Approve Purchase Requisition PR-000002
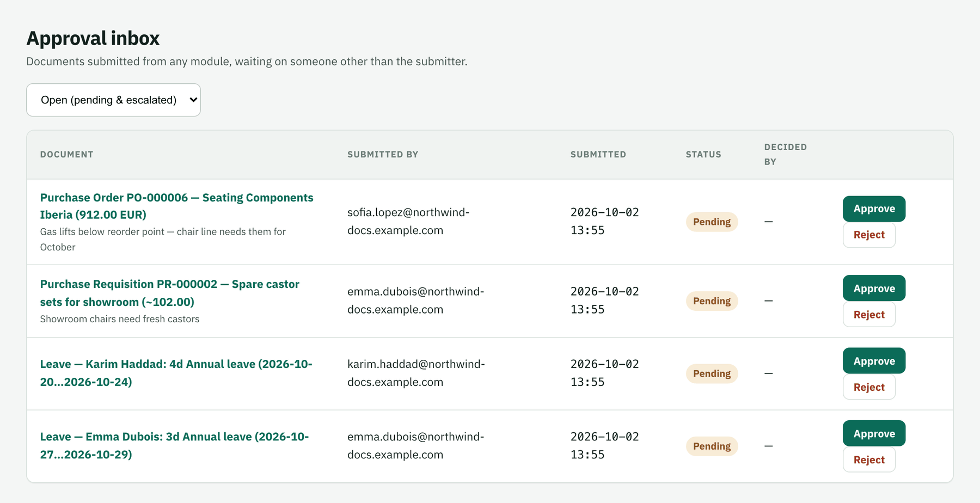The height and width of the screenshot is (503, 980). [874, 289]
